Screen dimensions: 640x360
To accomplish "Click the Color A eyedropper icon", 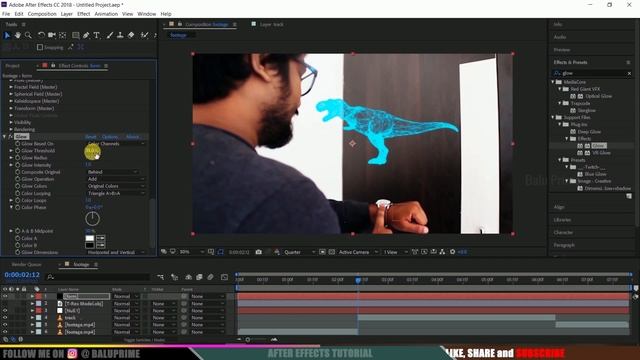I will coord(100,238).
